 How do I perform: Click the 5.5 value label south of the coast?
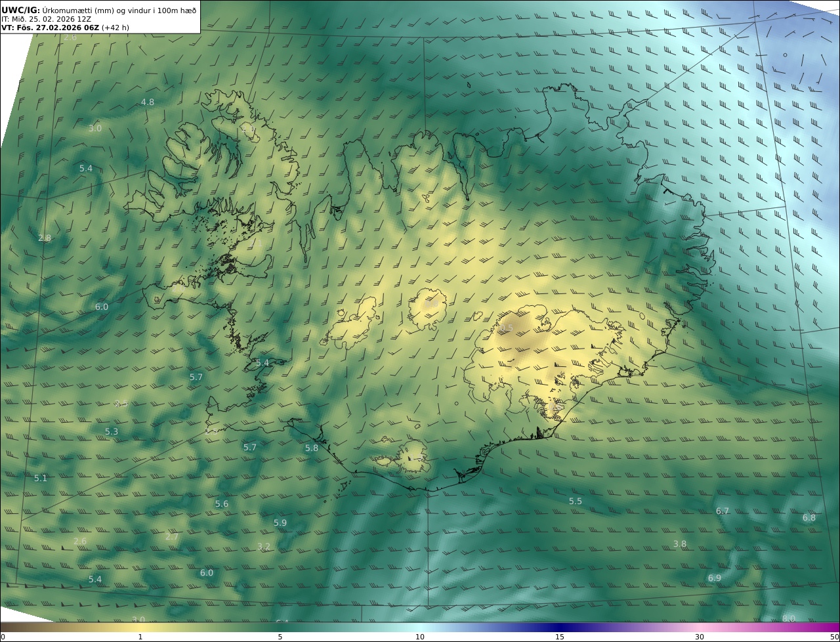(576, 501)
